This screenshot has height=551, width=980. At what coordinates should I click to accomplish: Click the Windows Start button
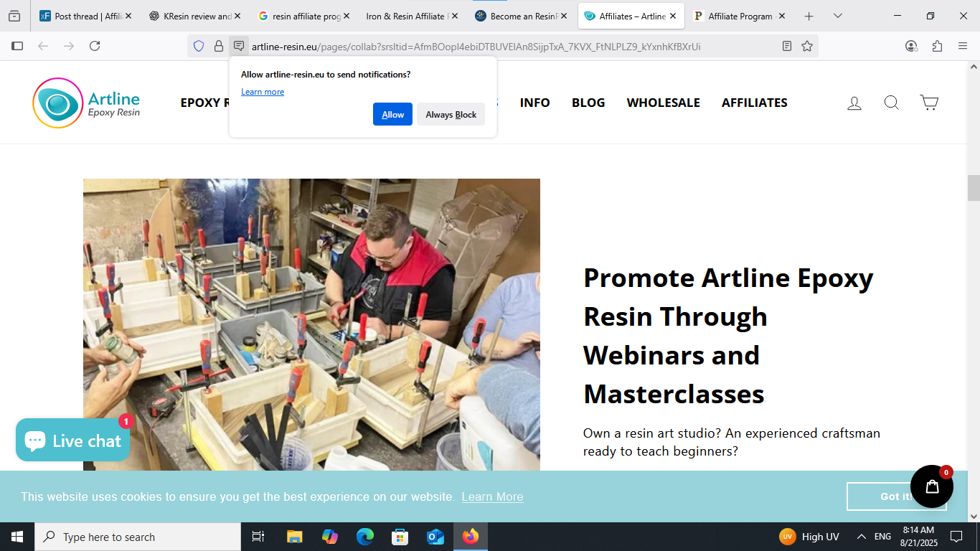click(x=17, y=537)
